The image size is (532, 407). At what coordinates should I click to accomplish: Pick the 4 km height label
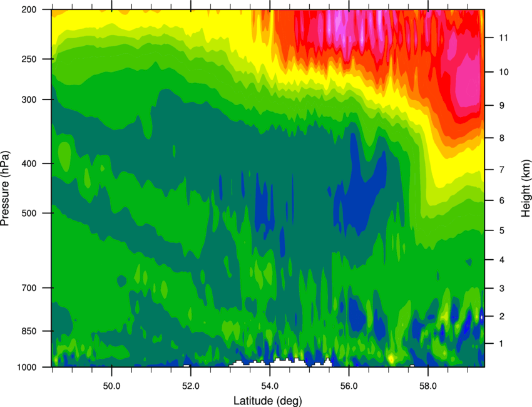(502, 260)
